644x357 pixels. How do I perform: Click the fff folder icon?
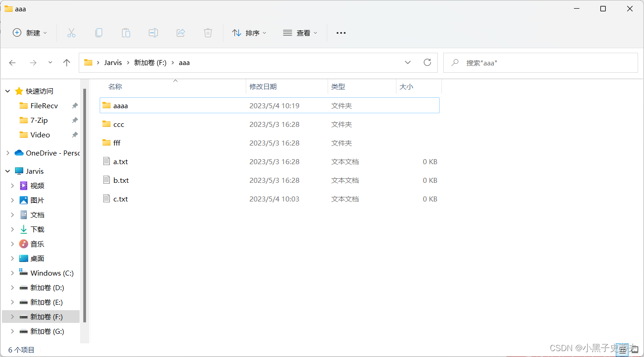click(x=106, y=143)
